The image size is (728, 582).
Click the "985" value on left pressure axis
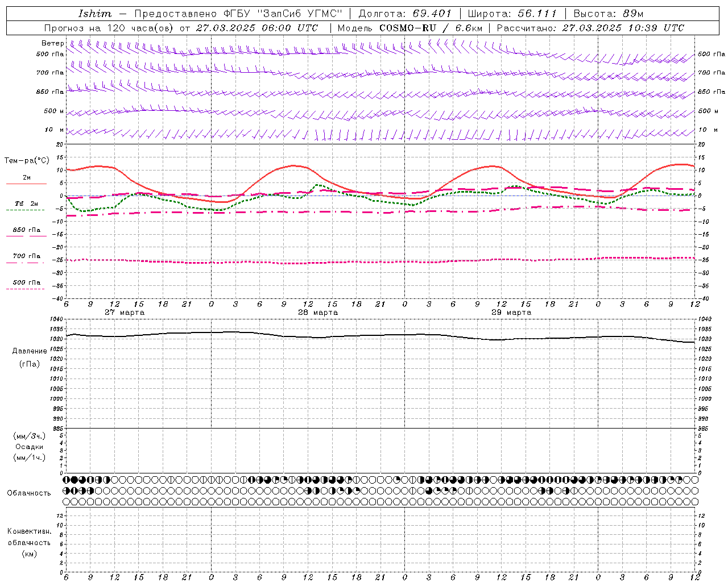pyautogui.click(x=58, y=429)
